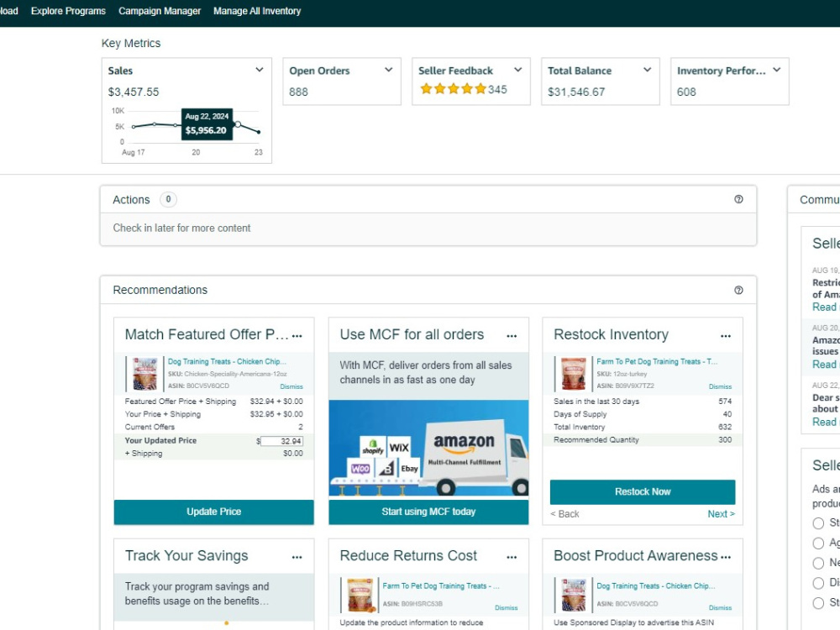
Task: Select the fifth radio option in seller poll
Action: 818,602
